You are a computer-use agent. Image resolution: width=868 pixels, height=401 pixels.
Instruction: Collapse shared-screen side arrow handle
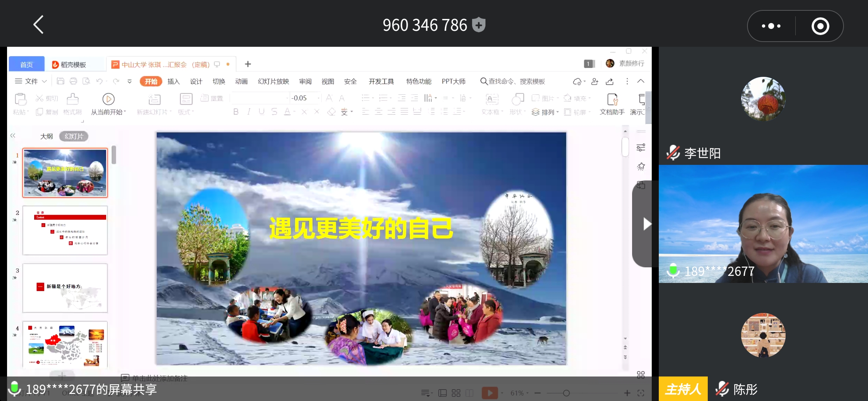[646, 224]
